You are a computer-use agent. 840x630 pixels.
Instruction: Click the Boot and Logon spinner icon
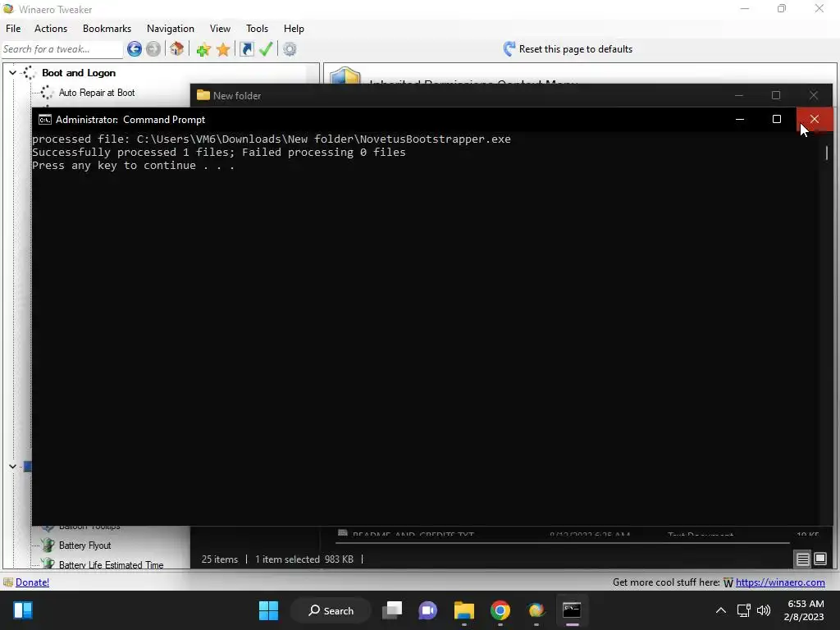click(30, 73)
